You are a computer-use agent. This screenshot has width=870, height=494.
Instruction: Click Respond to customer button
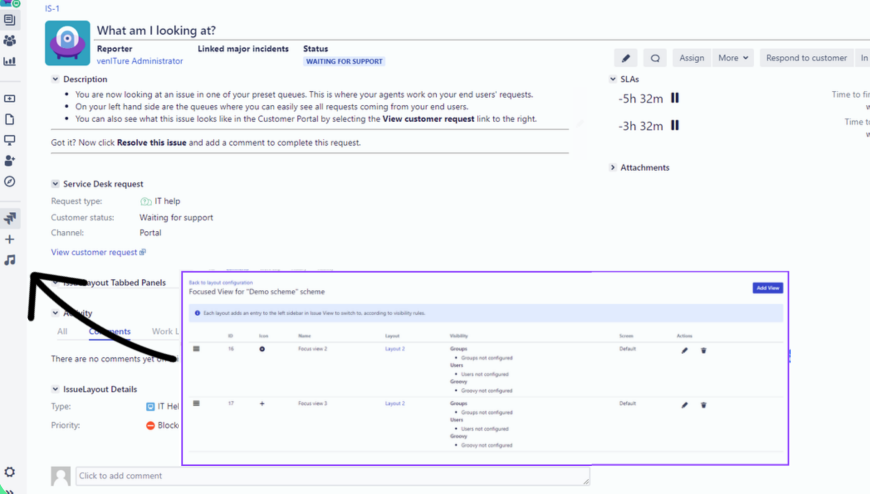point(806,58)
